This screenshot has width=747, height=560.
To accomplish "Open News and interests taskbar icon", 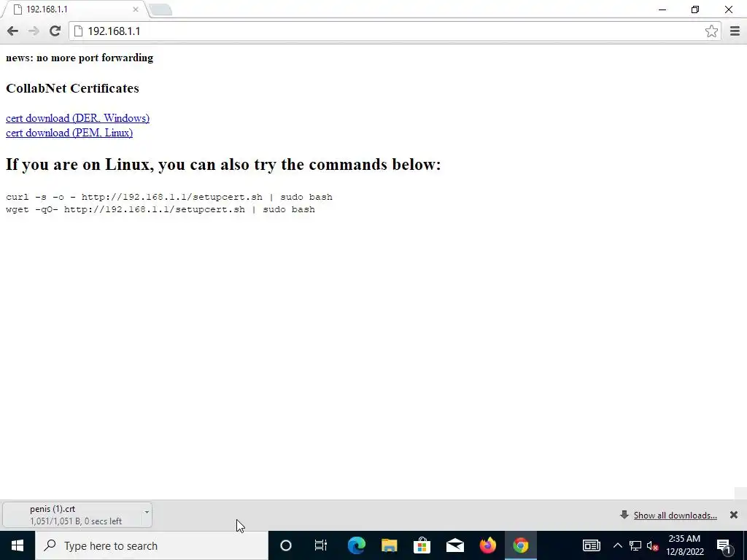I will 591,545.
